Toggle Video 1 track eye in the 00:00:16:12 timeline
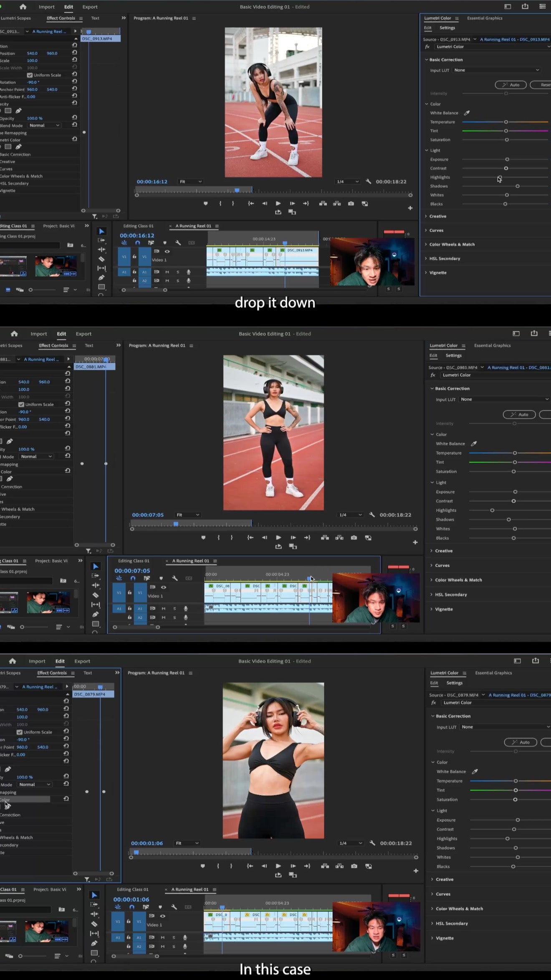The width and height of the screenshot is (551, 980). click(x=167, y=251)
